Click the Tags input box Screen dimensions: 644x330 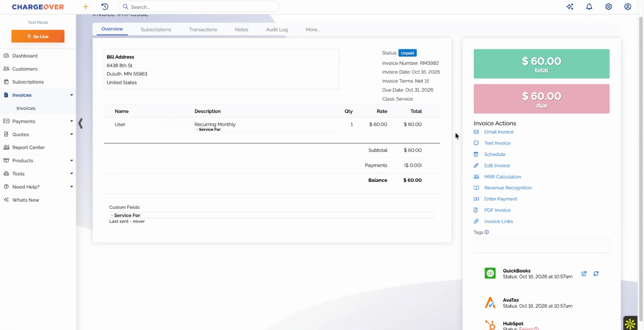[x=541, y=245]
